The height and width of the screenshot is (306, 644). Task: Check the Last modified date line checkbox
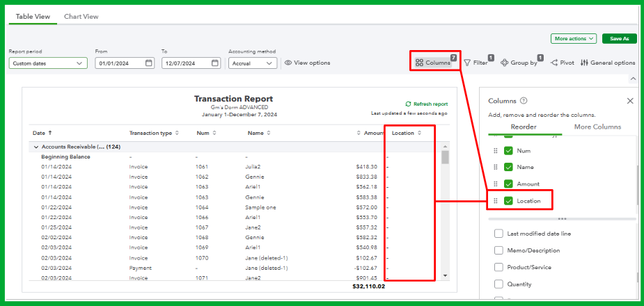tap(498, 234)
